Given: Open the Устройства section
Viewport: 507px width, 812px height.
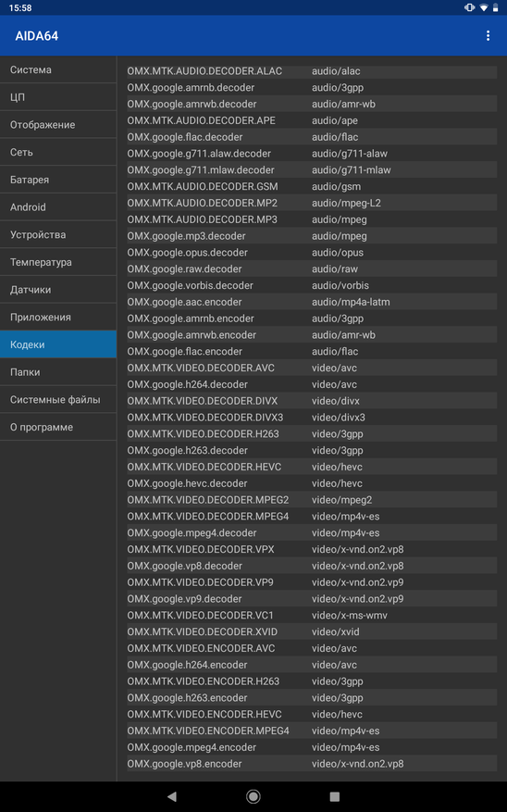Looking at the screenshot, I should pyautogui.click(x=58, y=234).
